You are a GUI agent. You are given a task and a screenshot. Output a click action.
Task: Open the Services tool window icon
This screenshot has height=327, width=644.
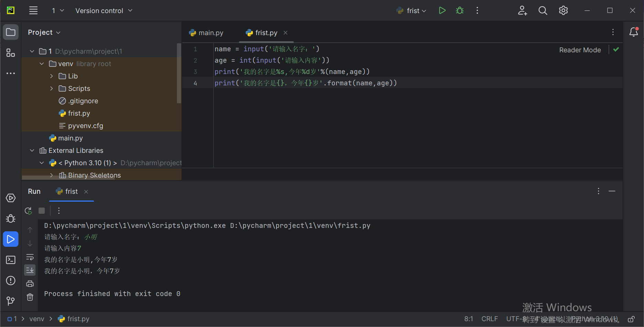coord(11,198)
